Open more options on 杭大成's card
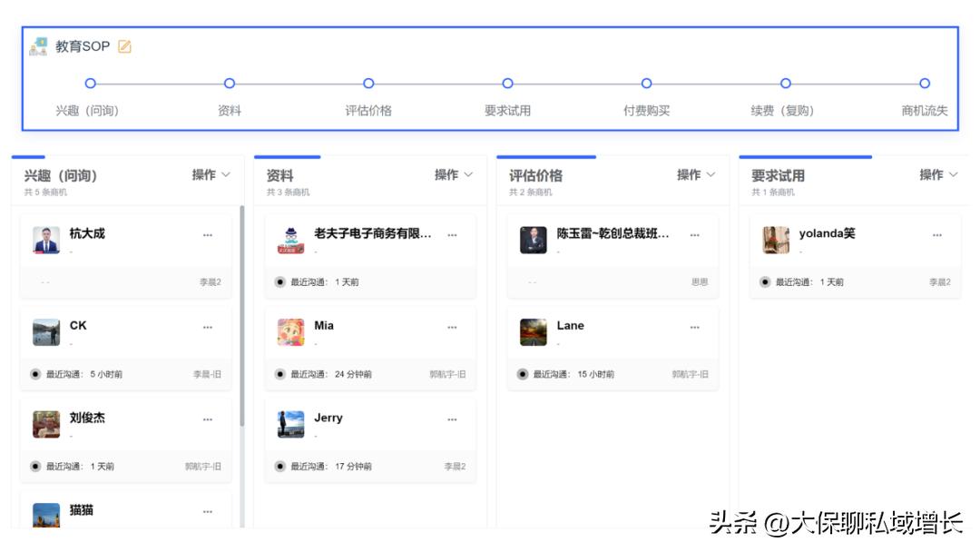The image size is (980, 552). 208,235
